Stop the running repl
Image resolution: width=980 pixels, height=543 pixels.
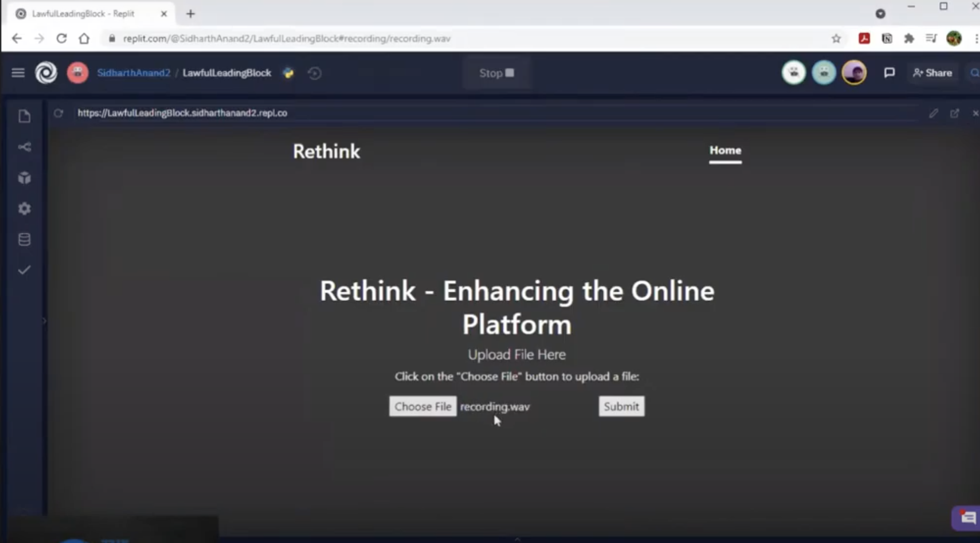coord(496,73)
